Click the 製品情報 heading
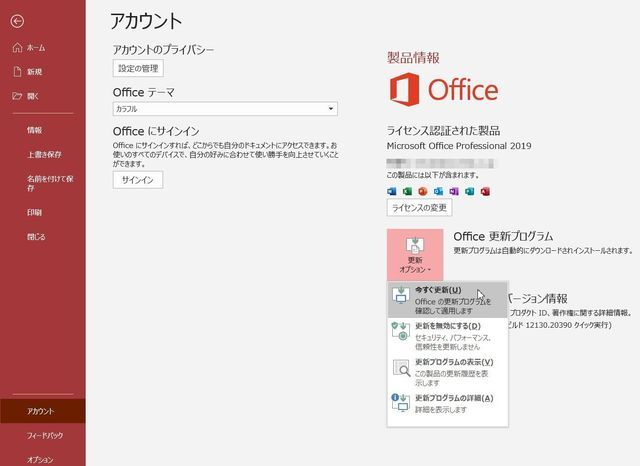The image size is (640, 466). pos(413,58)
